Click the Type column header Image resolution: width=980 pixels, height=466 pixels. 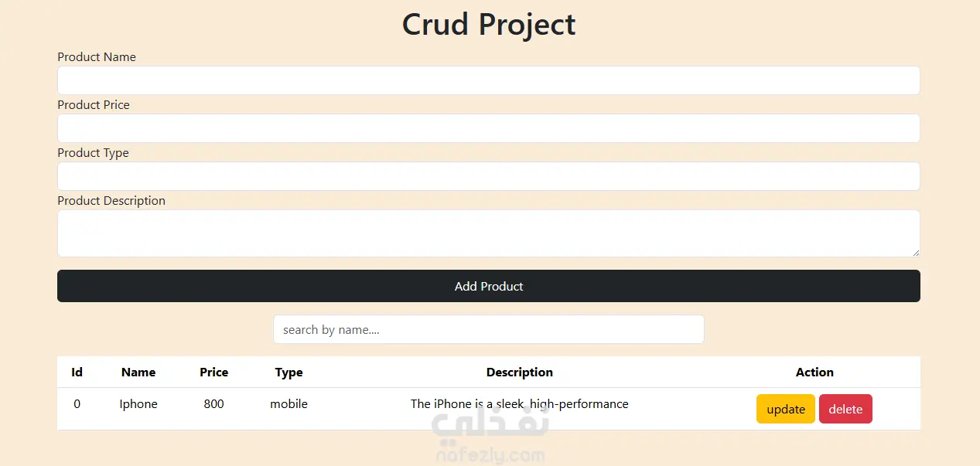coord(289,372)
